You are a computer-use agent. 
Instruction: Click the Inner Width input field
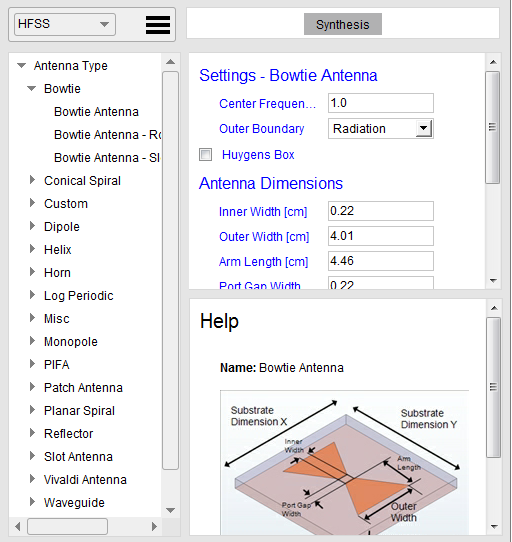pyautogui.click(x=381, y=211)
